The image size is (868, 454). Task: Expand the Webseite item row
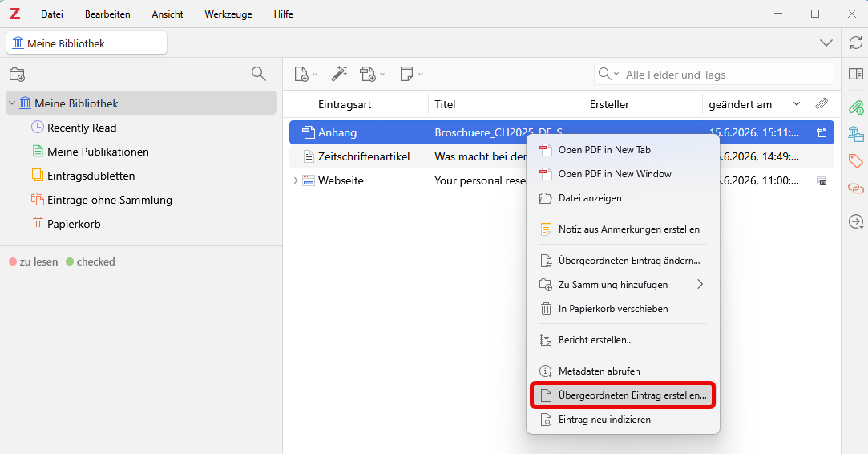tap(296, 180)
